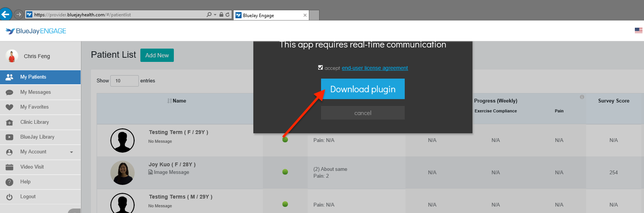Click "No Message" under Testing Term ( F / 29Y )
The width and height of the screenshot is (644, 213).
160,141
